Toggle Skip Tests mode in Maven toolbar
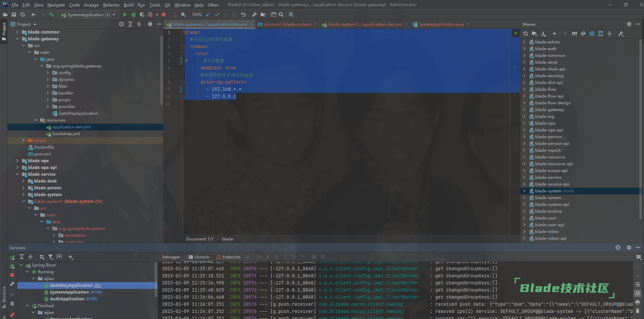The image size is (644, 319). coord(592,34)
